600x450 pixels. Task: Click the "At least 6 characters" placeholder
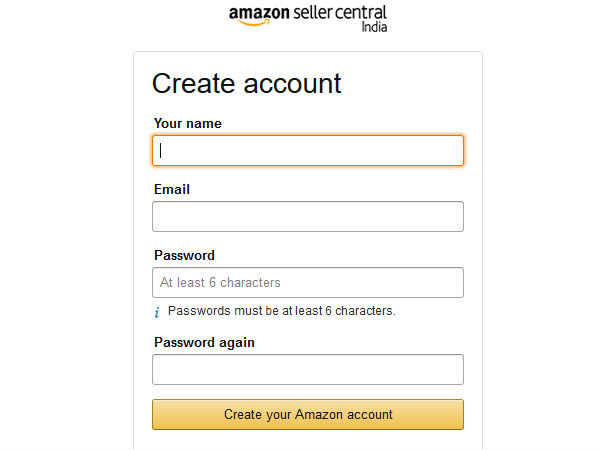click(x=220, y=283)
